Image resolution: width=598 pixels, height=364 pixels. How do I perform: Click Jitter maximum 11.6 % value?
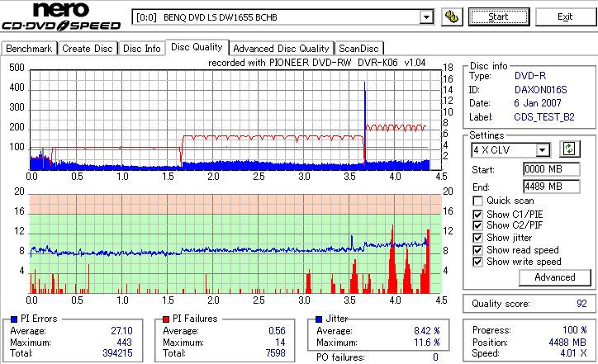pos(427,343)
